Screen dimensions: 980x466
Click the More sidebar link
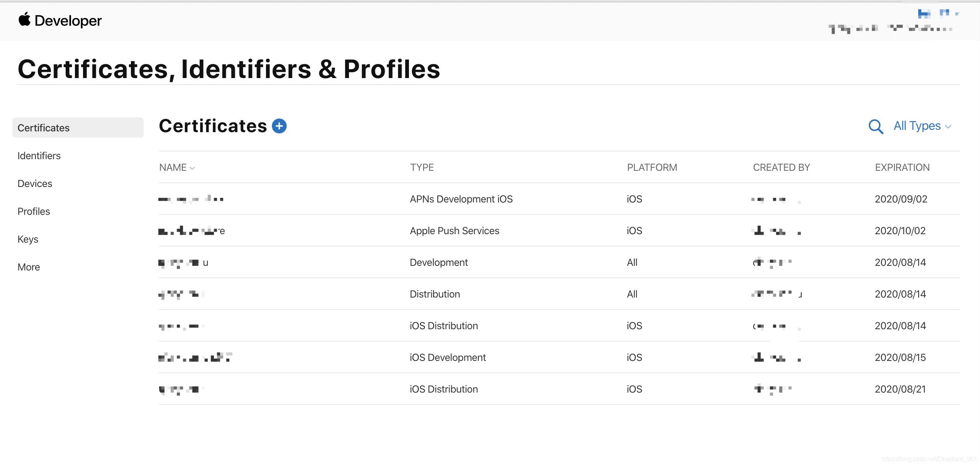pyautogui.click(x=29, y=266)
